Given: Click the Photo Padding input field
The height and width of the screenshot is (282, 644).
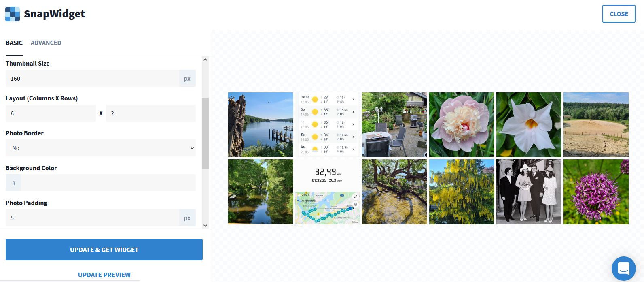Looking at the screenshot, I should (x=92, y=218).
